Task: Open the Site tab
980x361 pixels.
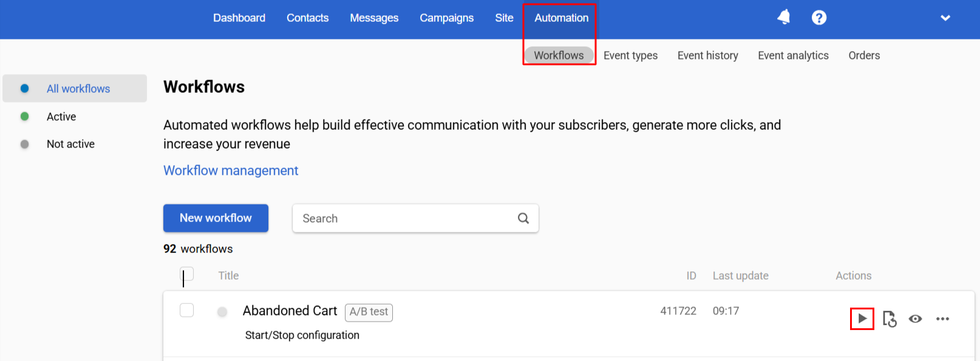Action: [504, 18]
